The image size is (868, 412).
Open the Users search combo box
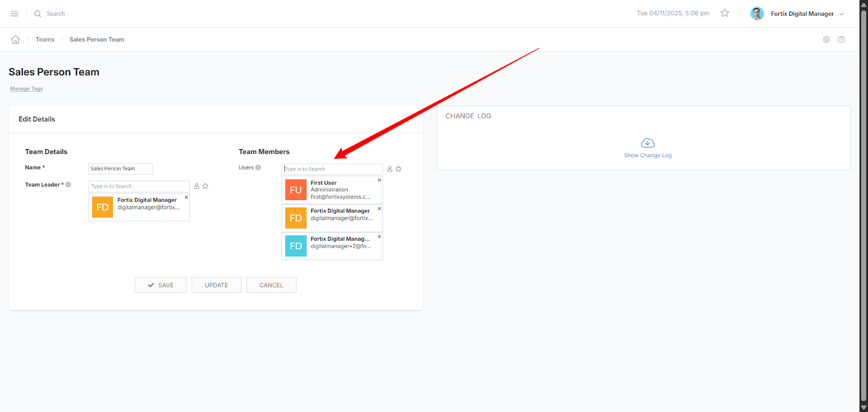click(x=332, y=169)
